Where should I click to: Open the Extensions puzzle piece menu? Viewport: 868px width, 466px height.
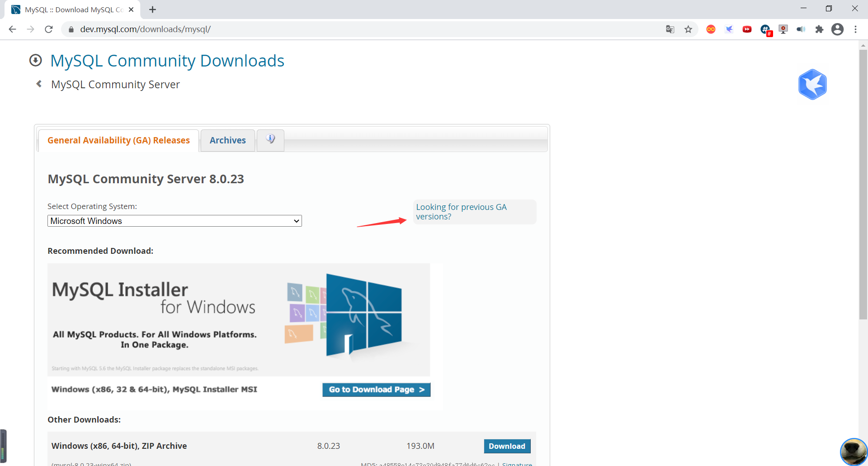819,29
